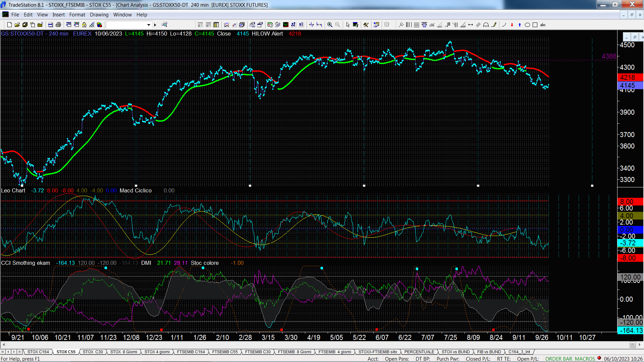Select the abc text drawing tool

pyautogui.click(x=543, y=25)
